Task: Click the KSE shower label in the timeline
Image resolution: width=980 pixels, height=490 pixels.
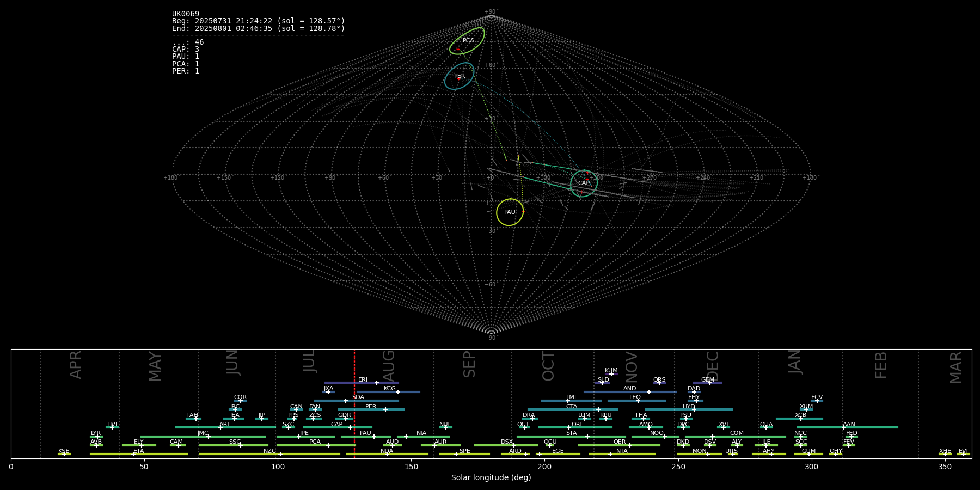Action: [64, 451]
